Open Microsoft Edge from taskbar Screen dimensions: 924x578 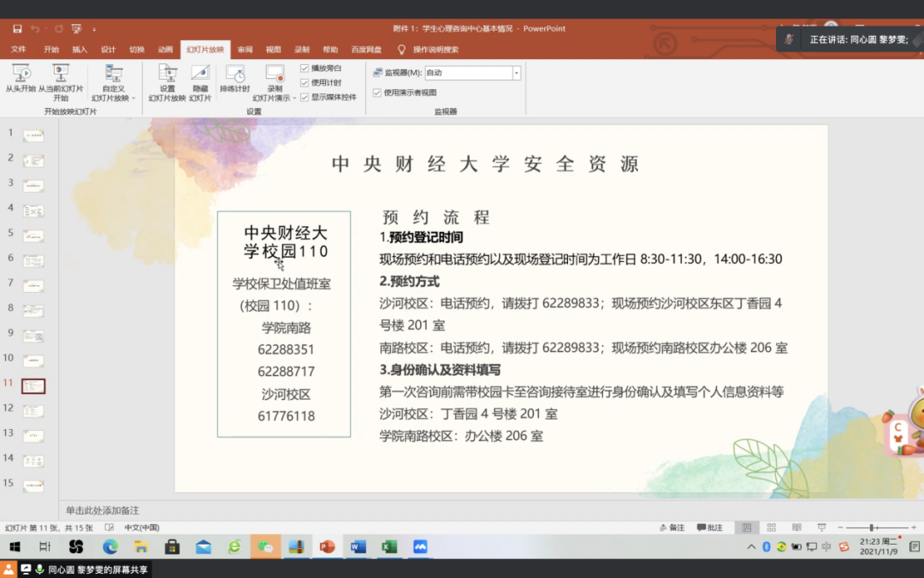(x=110, y=547)
